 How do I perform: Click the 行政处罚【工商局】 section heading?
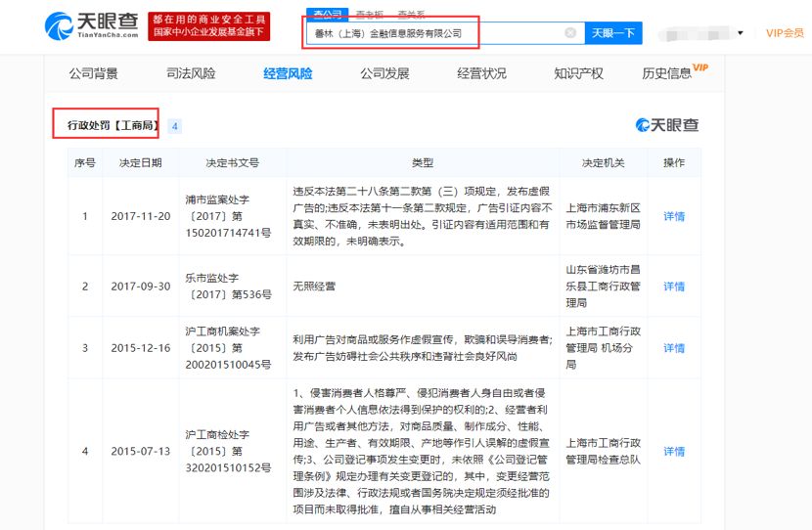click(x=113, y=125)
